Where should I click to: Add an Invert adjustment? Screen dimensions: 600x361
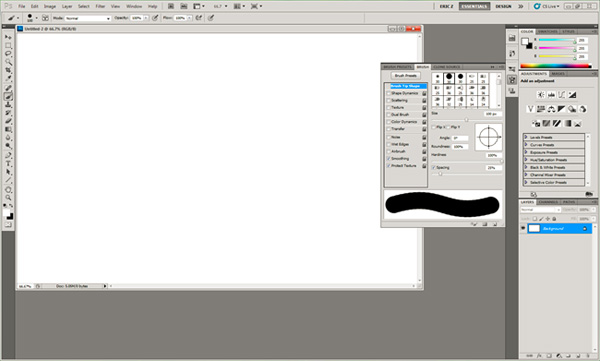(x=536, y=123)
